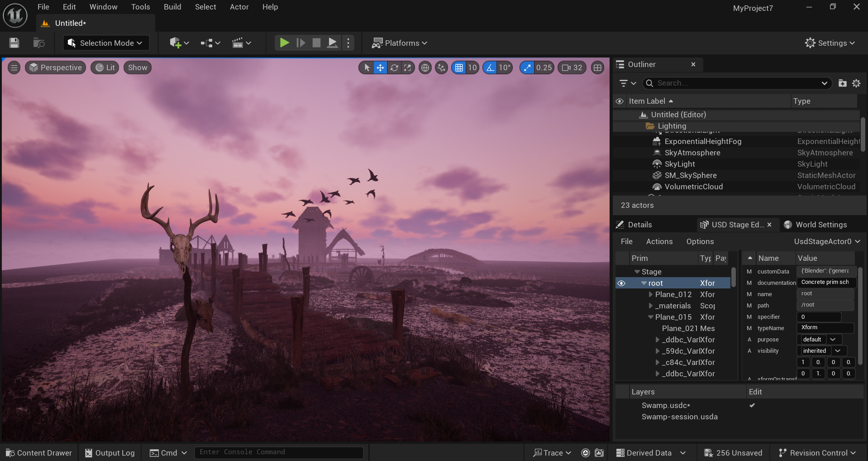Open scale snap value 0.25

tap(544, 67)
